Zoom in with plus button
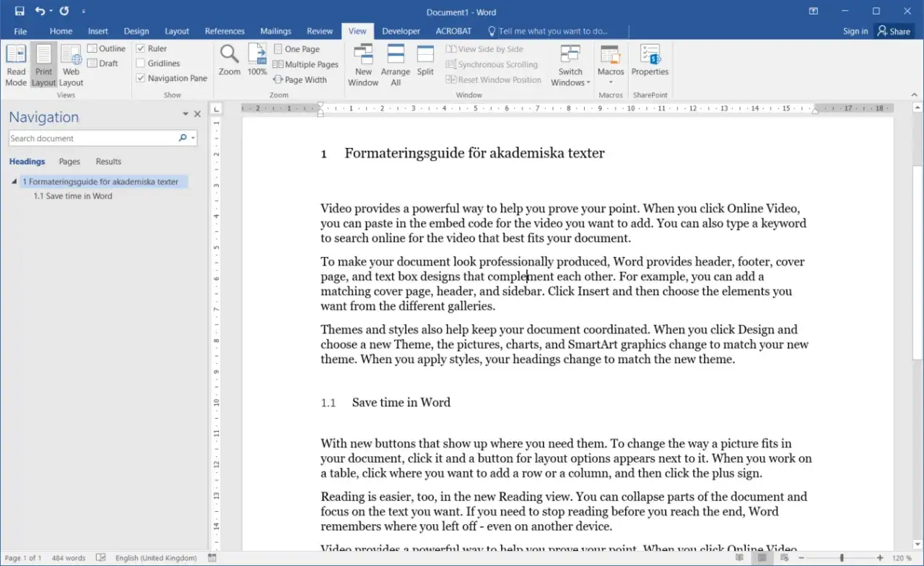 click(x=880, y=558)
